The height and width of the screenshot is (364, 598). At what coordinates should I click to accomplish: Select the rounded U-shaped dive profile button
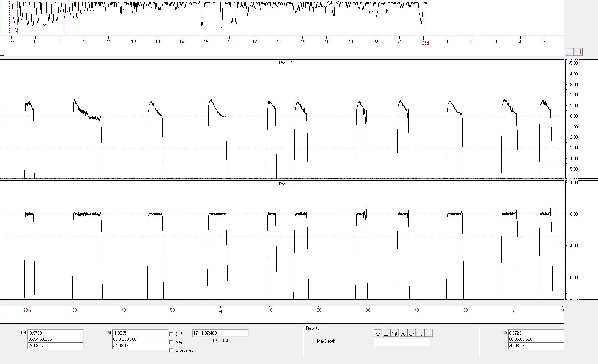click(412, 333)
